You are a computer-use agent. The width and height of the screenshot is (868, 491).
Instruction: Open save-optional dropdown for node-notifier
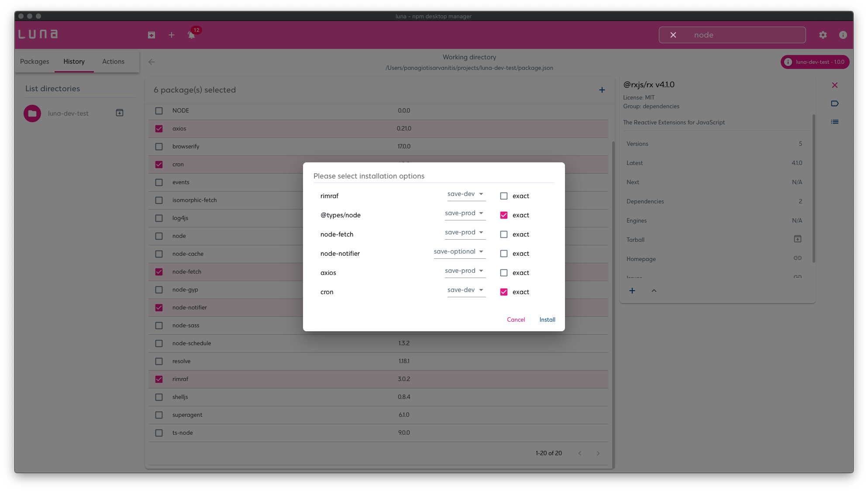coord(459,252)
